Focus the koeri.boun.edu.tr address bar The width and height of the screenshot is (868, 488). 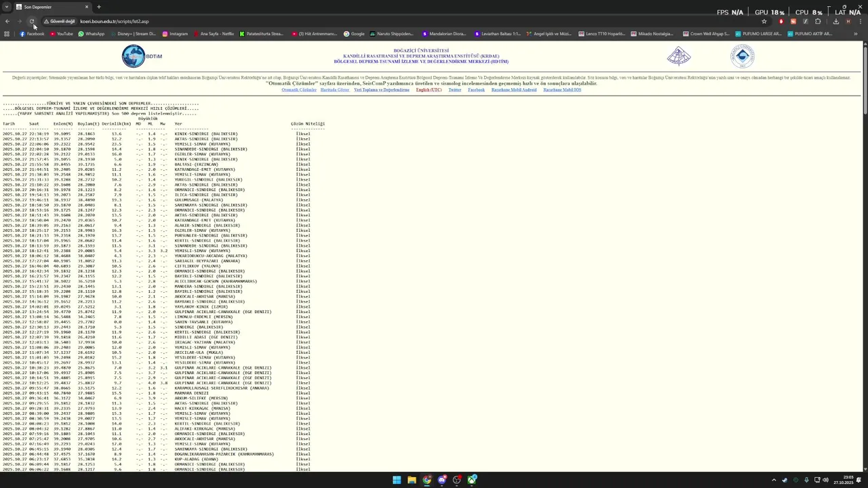[x=407, y=21]
